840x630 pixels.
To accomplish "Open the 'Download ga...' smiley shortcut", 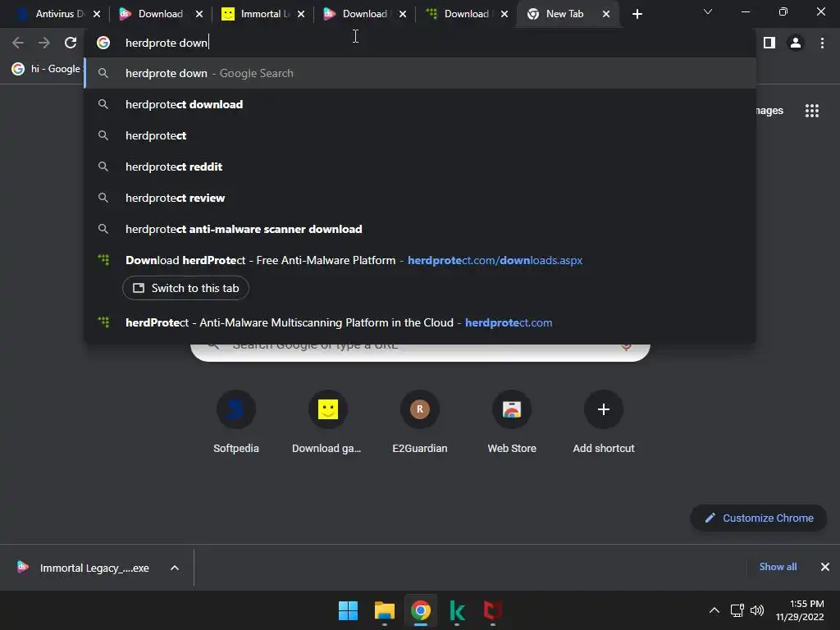I will [327, 422].
